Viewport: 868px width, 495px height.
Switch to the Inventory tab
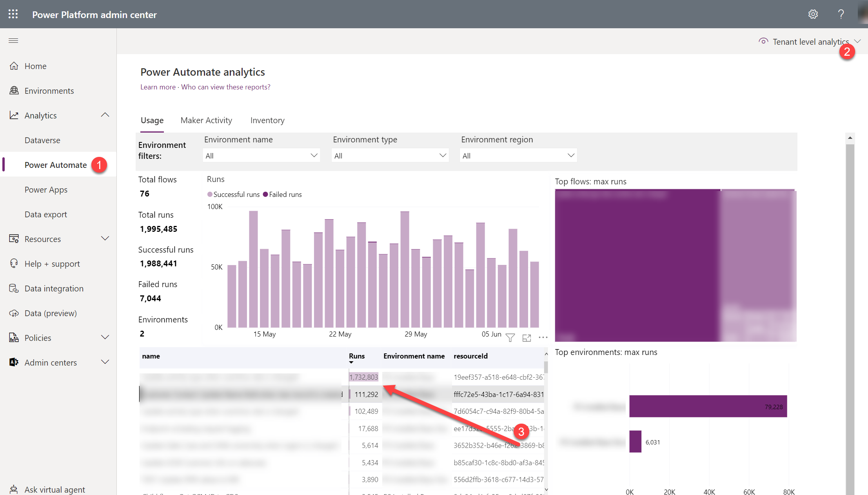point(267,120)
